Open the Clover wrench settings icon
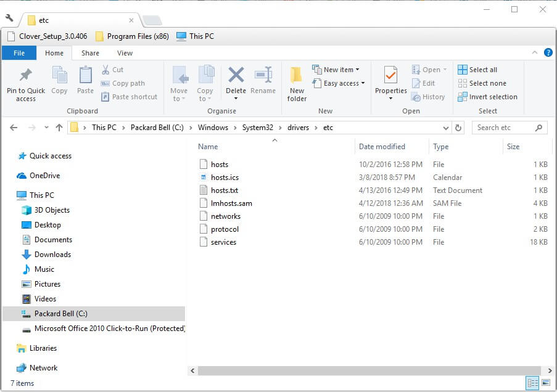Viewport: 557px width, 392px height. coord(10,18)
